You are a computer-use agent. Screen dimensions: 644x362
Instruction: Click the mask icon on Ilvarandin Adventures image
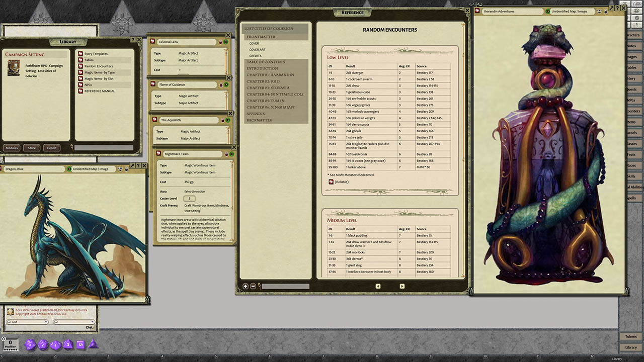(x=599, y=11)
